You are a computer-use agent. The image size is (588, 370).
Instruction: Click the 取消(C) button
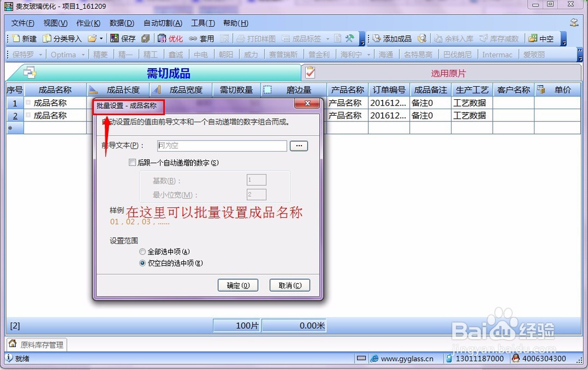290,285
